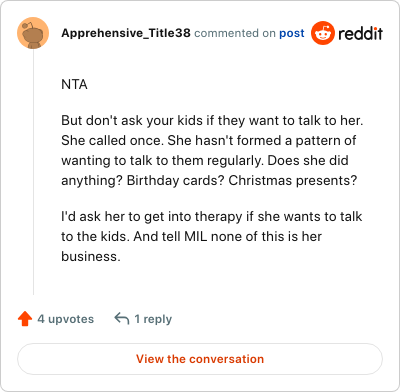Click the reply arrow icon
This screenshot has width=400, height=392.
122,318
